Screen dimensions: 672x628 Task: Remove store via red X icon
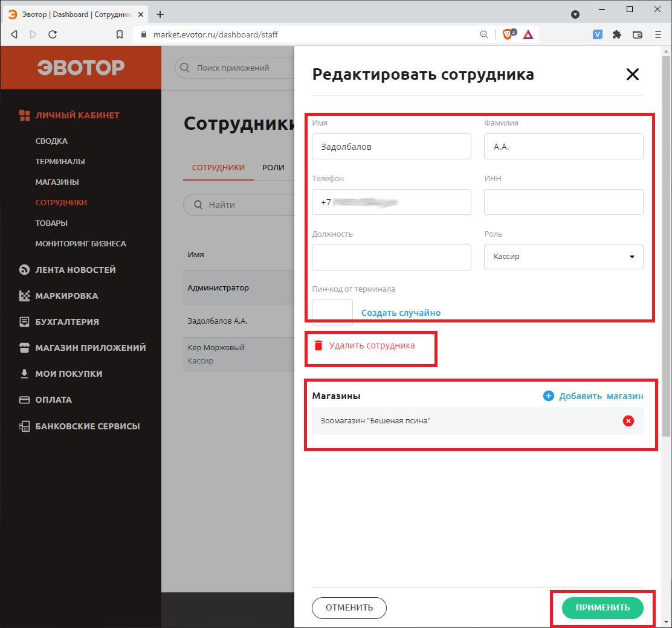coord(628,421)
